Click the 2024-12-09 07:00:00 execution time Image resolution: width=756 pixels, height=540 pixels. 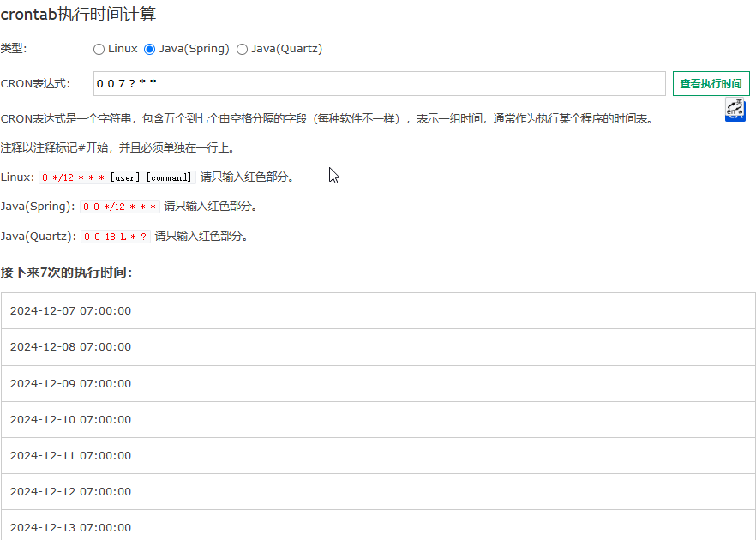[71, 384]
